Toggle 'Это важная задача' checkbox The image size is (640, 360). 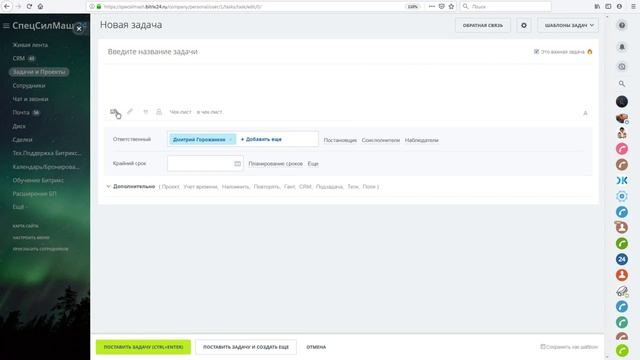(x=536, y=51)
